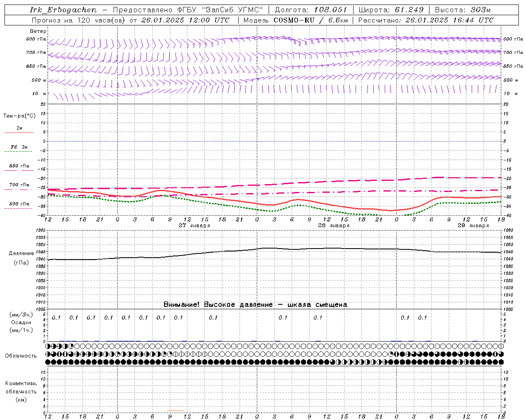525x420 pixels.
Task: Click the dashed line sample under Td 2м
Action: [18, 152]
